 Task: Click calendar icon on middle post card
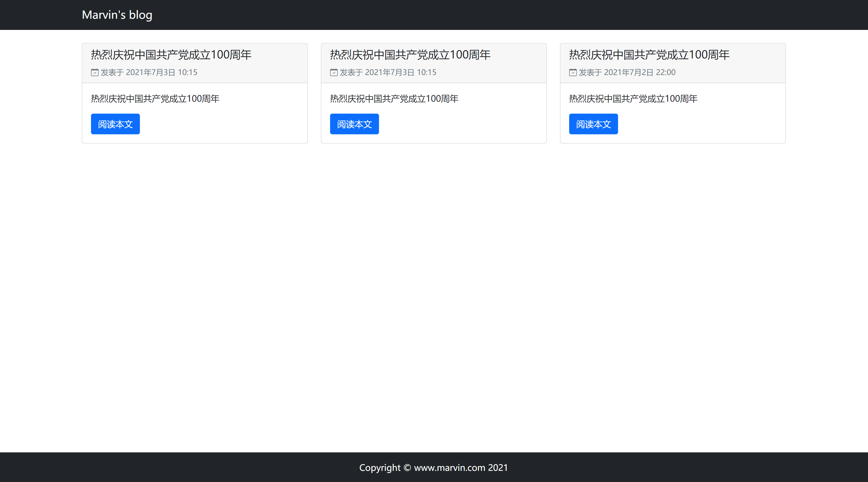point(334,73)
